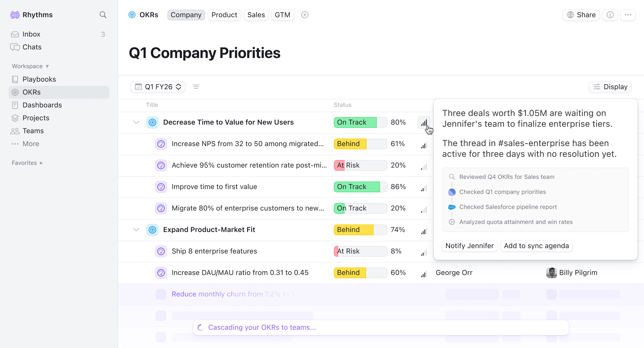Click the add view plus icon
Viewport: 644px width, 348px height.
tap(305, 15)
